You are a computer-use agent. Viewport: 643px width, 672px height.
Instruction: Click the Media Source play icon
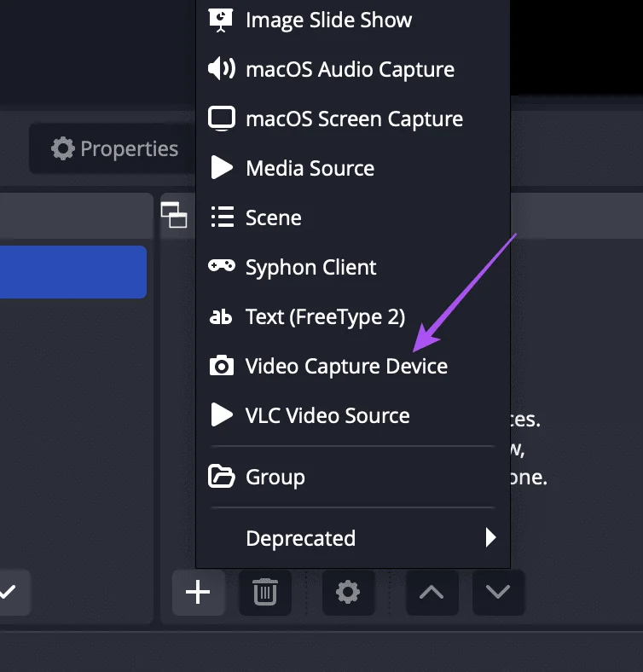coord(222,167)
